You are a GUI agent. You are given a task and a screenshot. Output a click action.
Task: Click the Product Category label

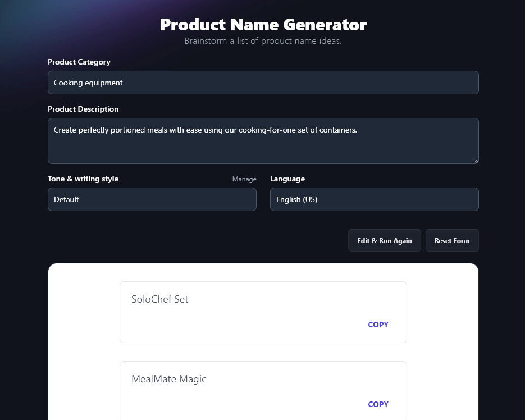point(79,62)
